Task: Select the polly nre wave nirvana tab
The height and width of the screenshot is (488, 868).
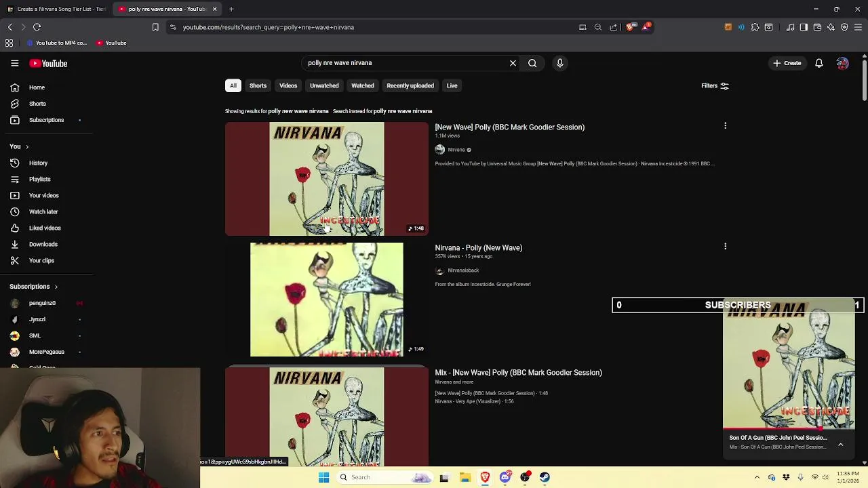Action: [167, 9]
